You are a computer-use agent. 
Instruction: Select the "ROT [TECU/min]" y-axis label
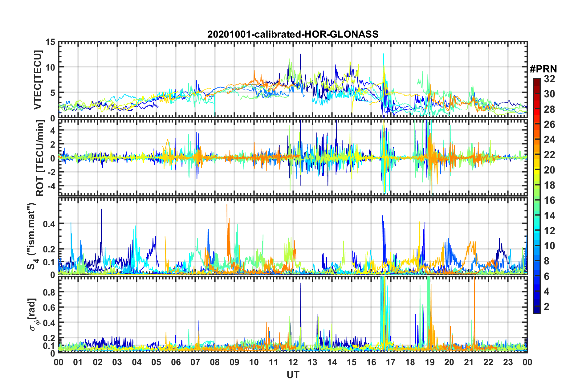[x=40, y=158]
